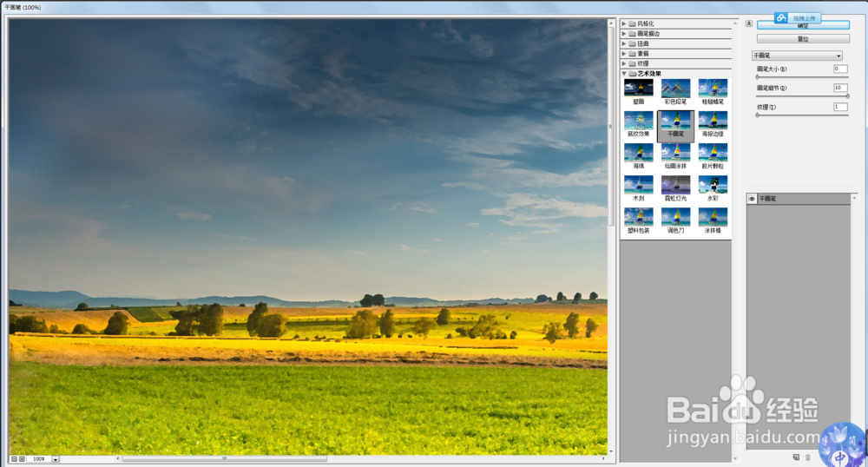
Task: Select the 调色刀 (Palette Knife) filter
Action: (675, 220)
